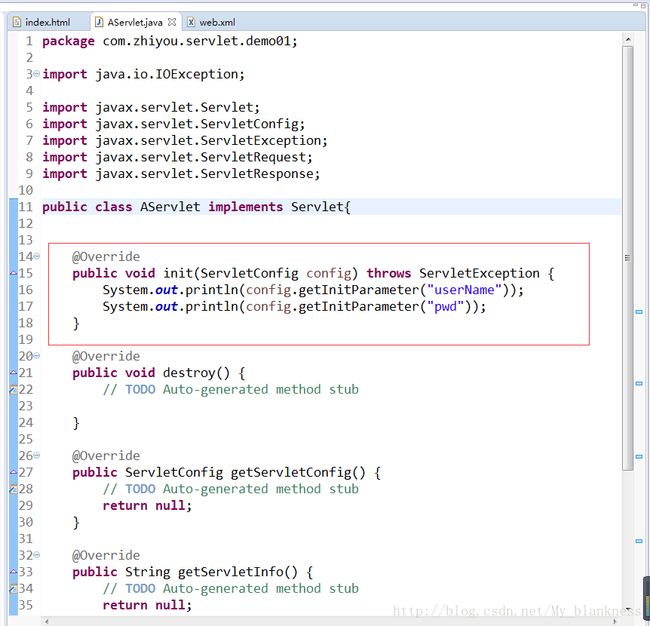Close the AServlet.java tab with its X icon
This screenshot has width=650, height=626.
pos(172,22)
